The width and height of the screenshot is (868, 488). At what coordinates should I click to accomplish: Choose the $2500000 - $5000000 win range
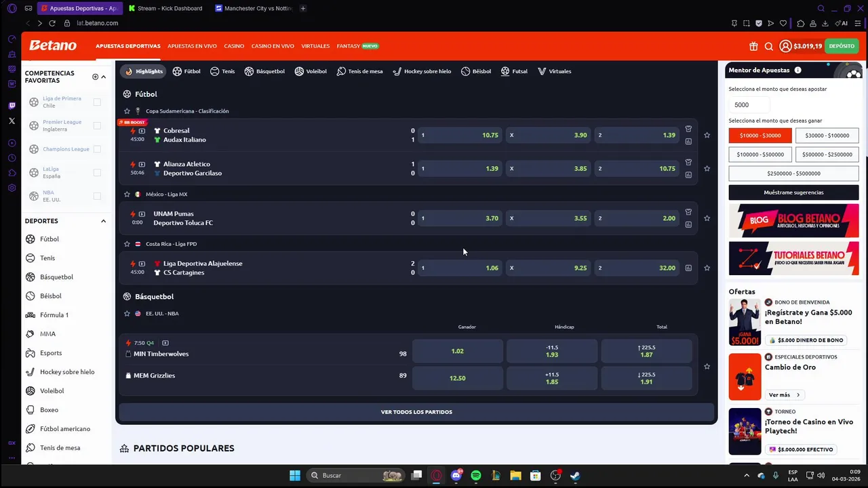click(x=793, y=174)
